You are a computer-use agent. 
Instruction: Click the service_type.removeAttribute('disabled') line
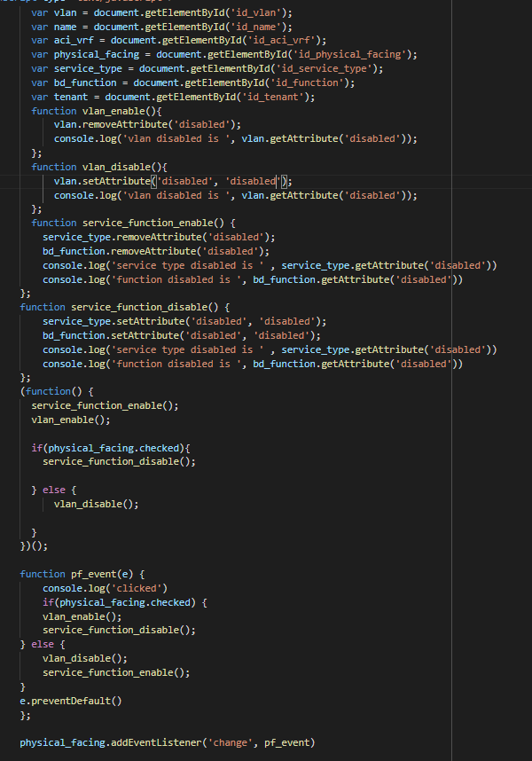(159, 237)
